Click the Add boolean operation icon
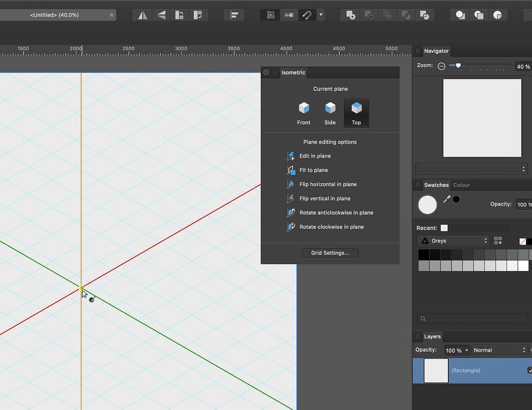The height and width of the screenshot is (410, 532). pos(351,15)
